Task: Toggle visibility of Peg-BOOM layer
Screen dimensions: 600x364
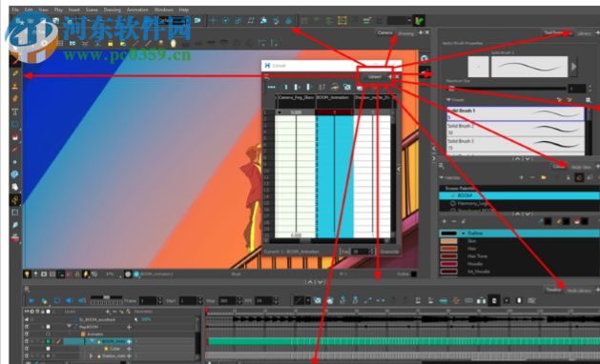Action: [27, 327]
